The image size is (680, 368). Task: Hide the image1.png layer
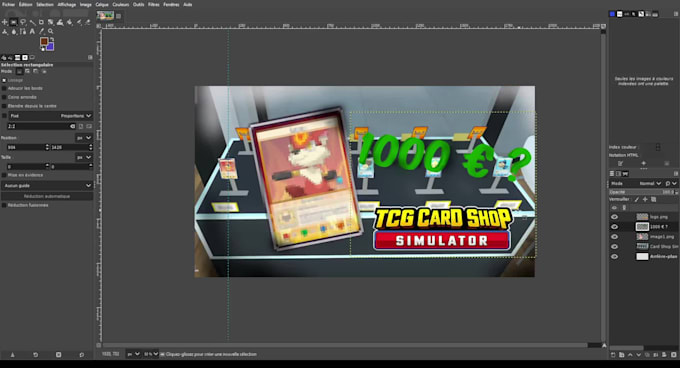(614, 237)
